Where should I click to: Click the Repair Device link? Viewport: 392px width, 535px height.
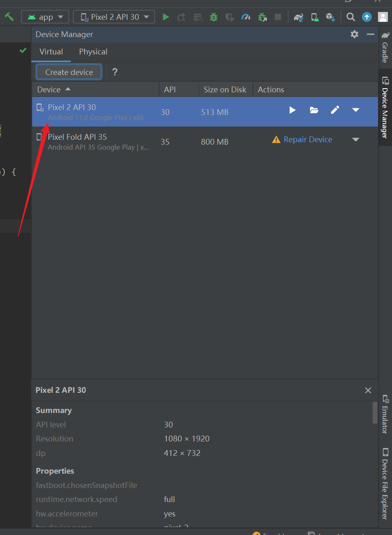click(x=308, y=139)
